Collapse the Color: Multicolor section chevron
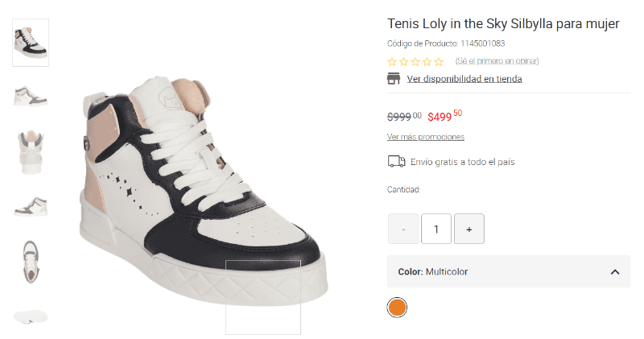The width and height of the screenshot is (644, 339). 615,272
